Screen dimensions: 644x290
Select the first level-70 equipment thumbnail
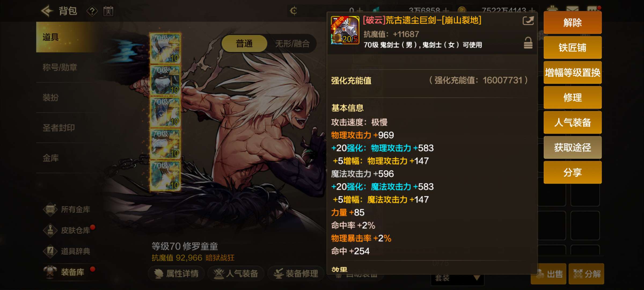[x=165, y=48]
